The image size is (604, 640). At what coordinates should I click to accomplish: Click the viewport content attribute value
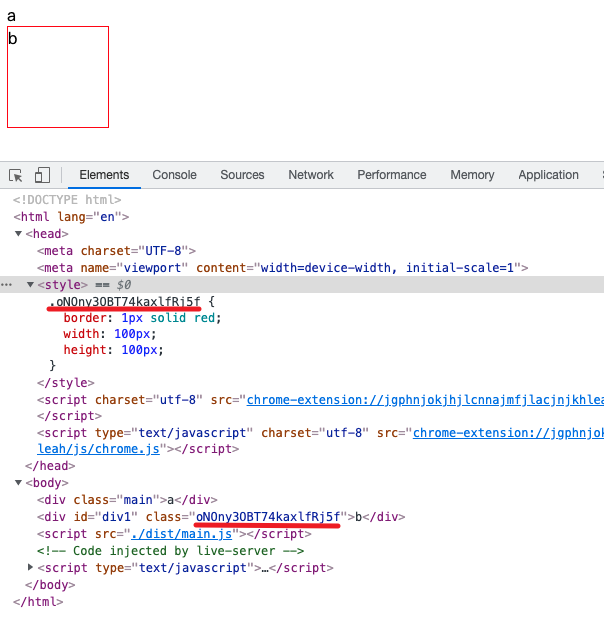pos(387,268)
